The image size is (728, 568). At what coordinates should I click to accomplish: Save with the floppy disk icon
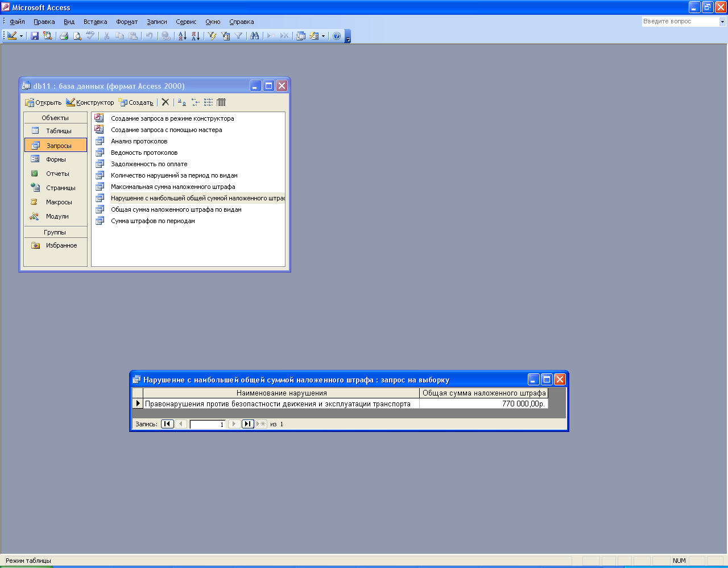tap(35, 36)
